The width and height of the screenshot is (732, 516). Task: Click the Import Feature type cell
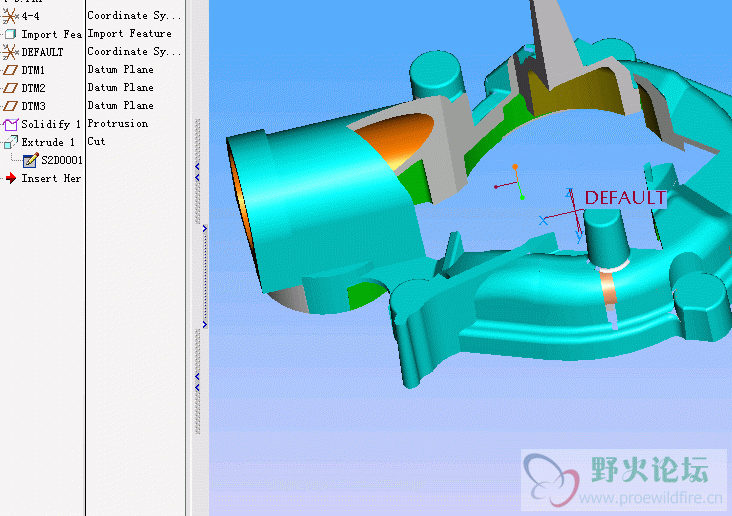click(129, 34)
